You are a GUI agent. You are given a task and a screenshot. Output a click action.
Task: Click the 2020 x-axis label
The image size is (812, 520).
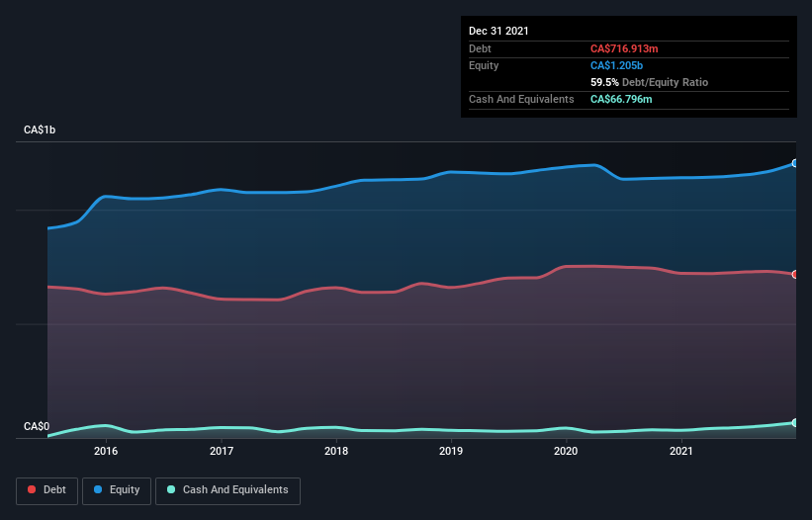click(x=566, y=451)
